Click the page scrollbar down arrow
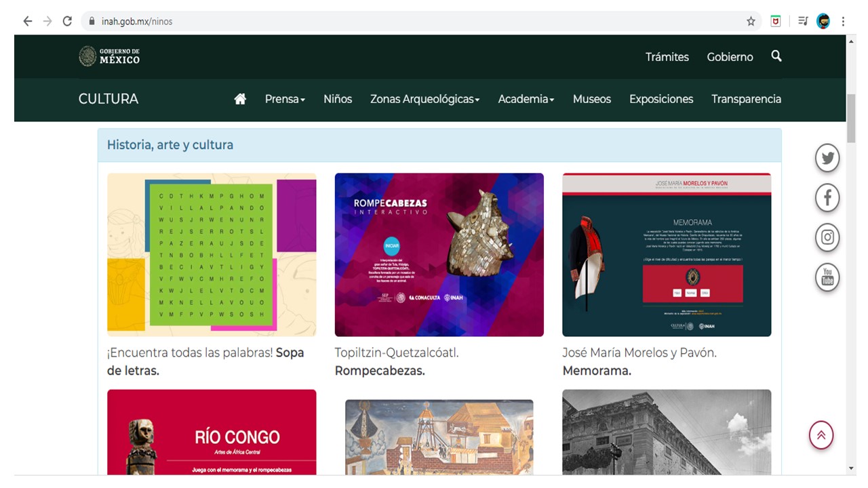 pyautogui.click(x=851, y=468)
